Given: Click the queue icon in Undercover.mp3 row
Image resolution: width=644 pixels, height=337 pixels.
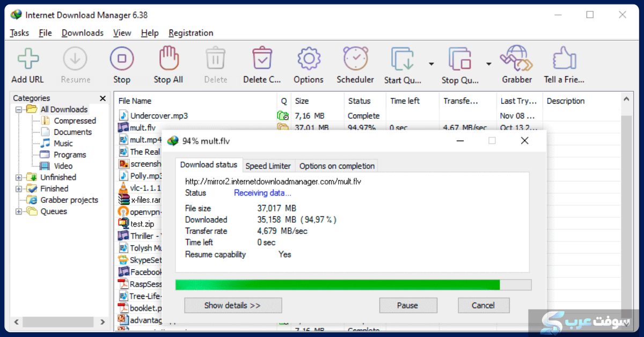Looking at the screenshot, I should click(283, 116).
